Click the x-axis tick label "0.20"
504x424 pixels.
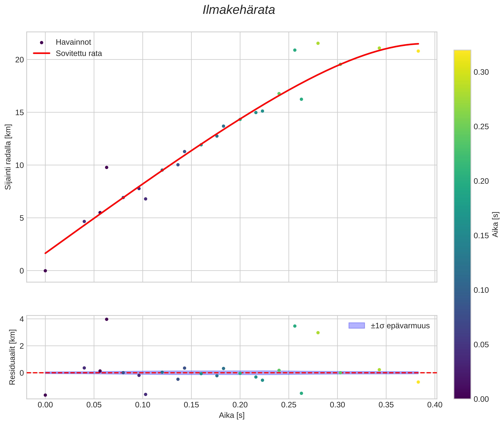[240, 405]
